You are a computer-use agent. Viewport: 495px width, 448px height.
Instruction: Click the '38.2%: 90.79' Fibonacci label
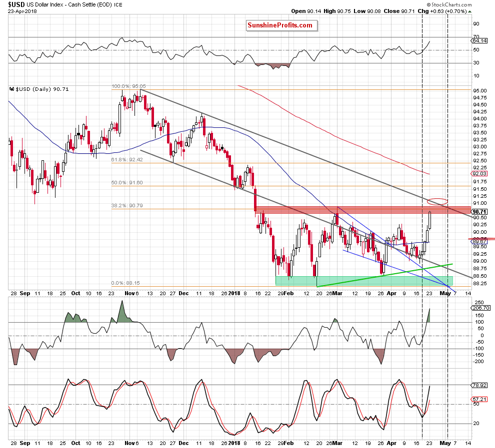[x=127, y=206]
